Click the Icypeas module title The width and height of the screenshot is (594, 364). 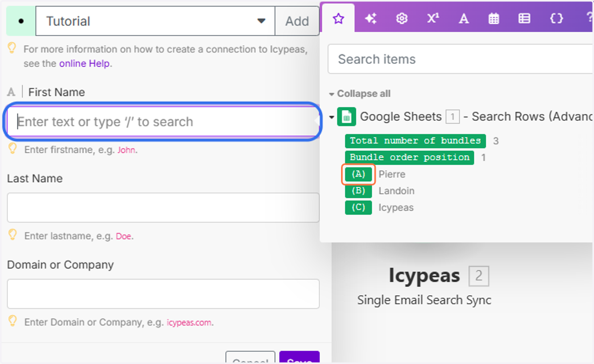[424, 275]
